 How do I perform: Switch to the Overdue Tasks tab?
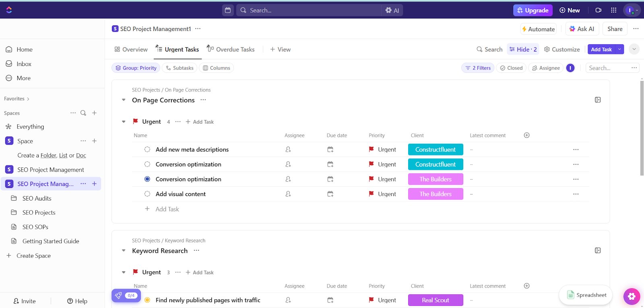[x=231, y=50]
